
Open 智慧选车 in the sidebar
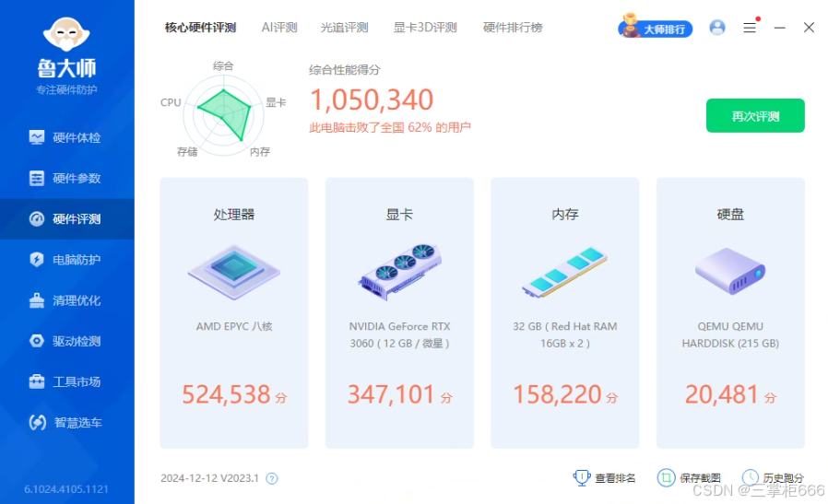pyautogui.click(x=67, y=422)
